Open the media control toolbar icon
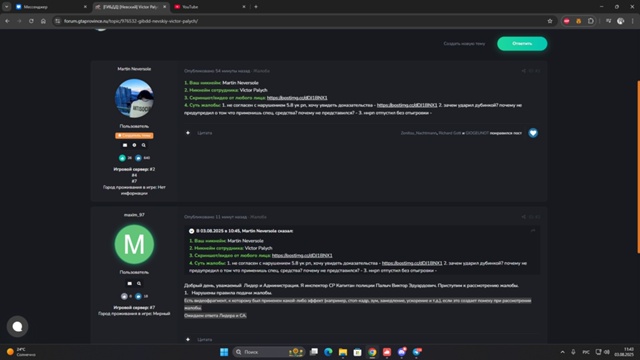Viewport: 640px width, 360px height. [x=609, y=21]
